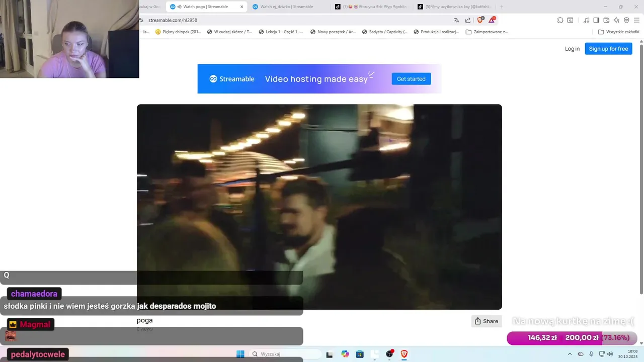The height and width of the screenshot is (362, 644).
Task: Click the Windows taskbar search box 'Wyszukaj'
Action: pyautogui.click(x=285, y=354)
